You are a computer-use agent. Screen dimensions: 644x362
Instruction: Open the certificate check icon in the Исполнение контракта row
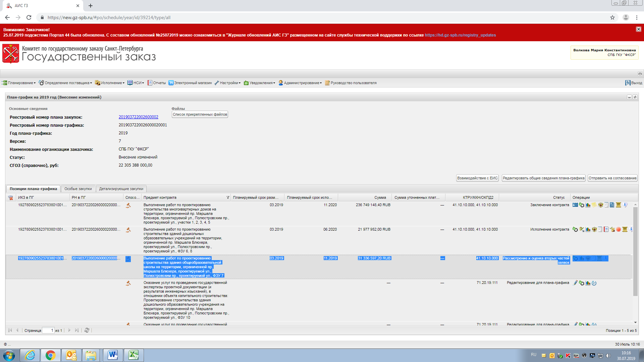[612, 229]
